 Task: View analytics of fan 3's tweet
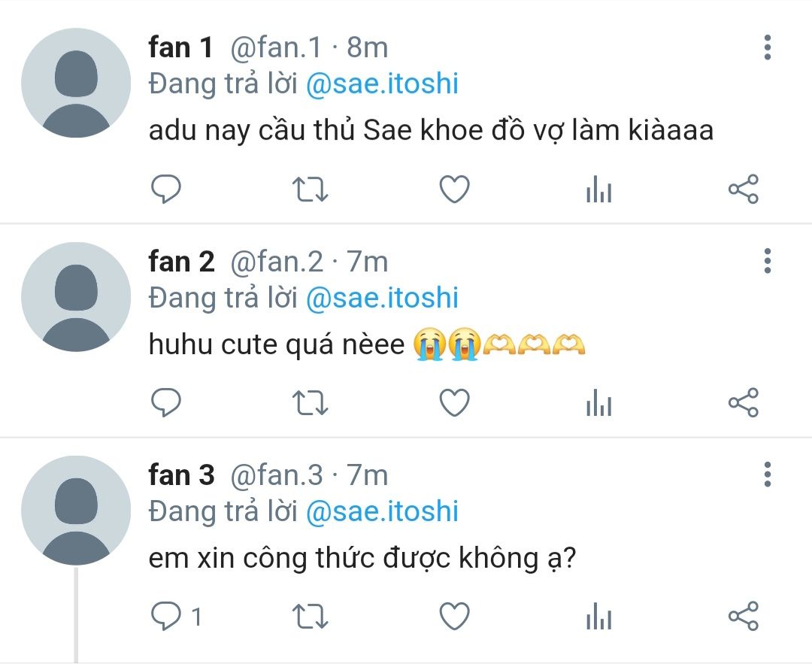click(x=599, y=617)
